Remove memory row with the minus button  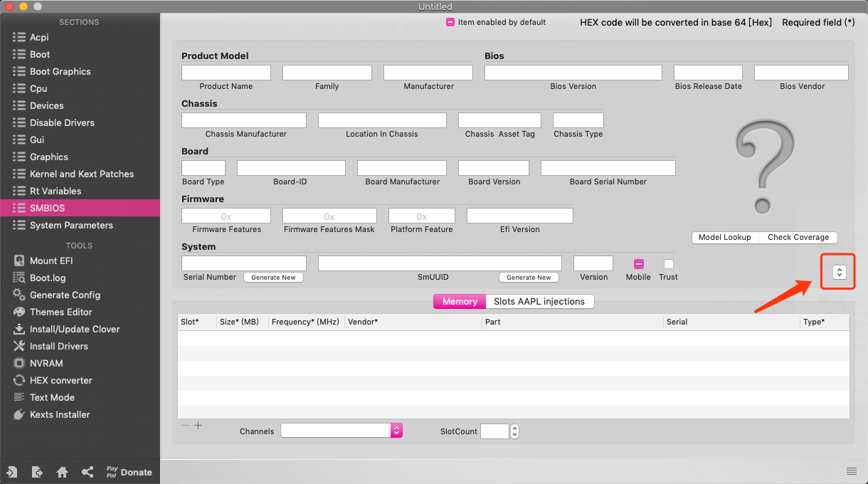coord(186,426)
